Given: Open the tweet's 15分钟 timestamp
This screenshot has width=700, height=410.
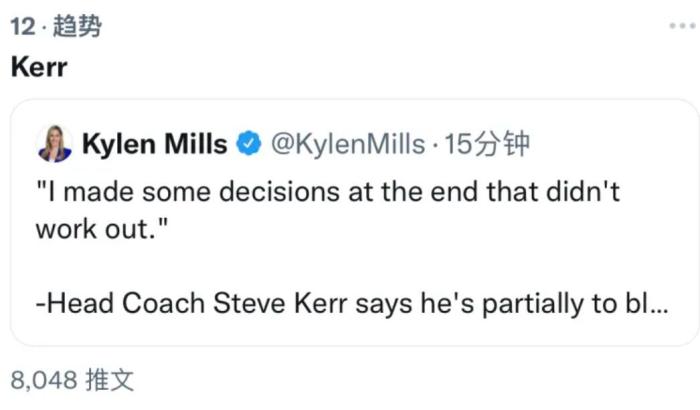Looking at the screenshot, I should click(x=487, y=146).
